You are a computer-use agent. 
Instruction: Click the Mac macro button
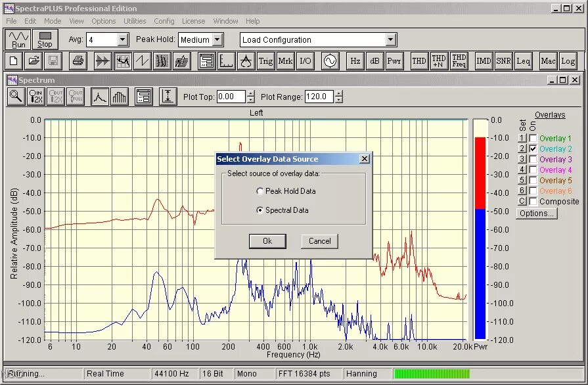tap(548, 61)
